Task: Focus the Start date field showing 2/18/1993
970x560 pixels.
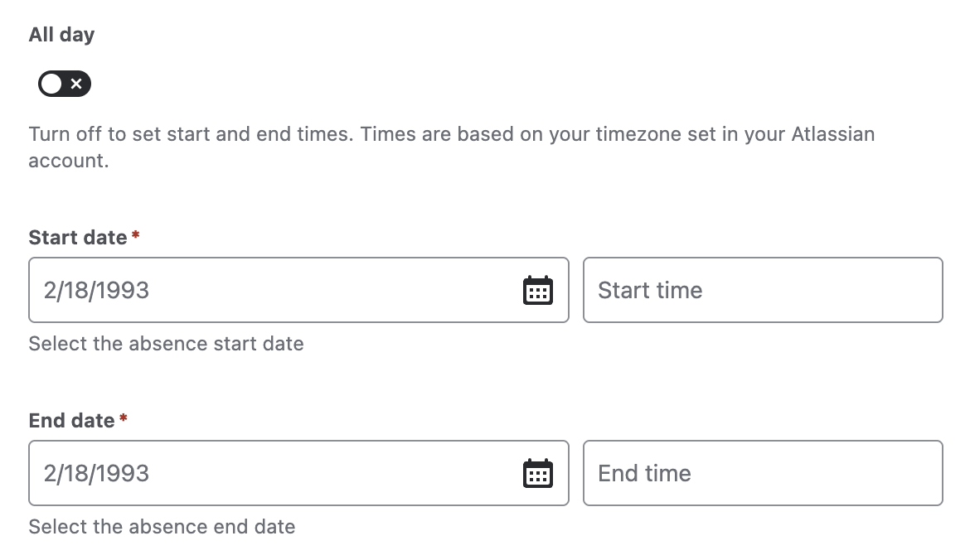Action: [298, 290]
